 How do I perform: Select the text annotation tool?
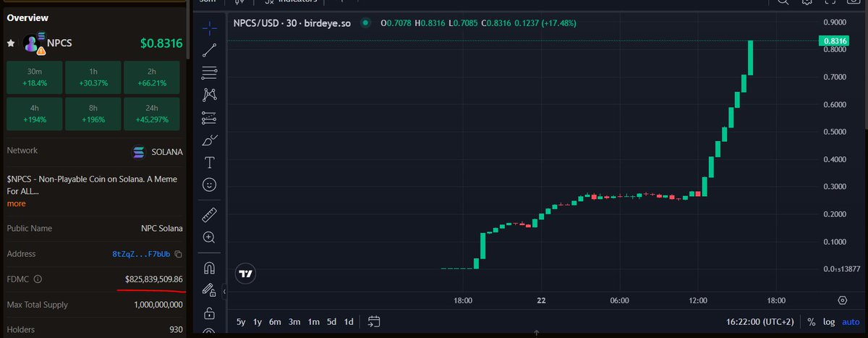(209, 162)
